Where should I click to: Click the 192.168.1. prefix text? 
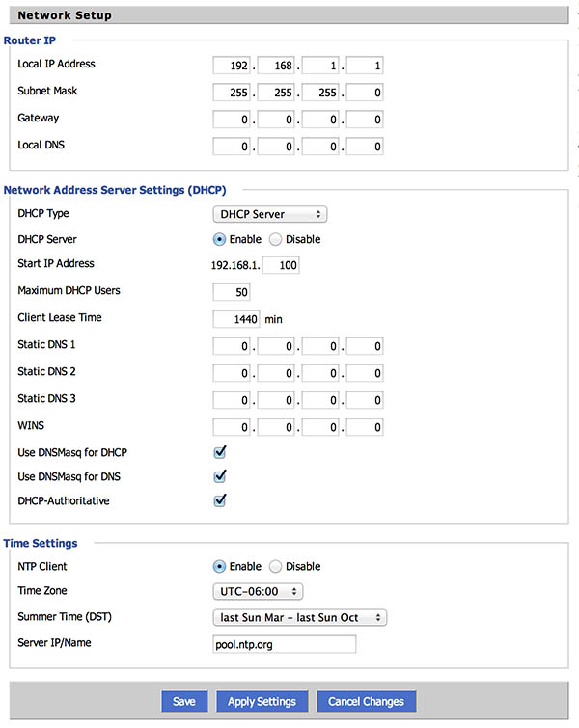pyautogui.click(x=235, y=265)
